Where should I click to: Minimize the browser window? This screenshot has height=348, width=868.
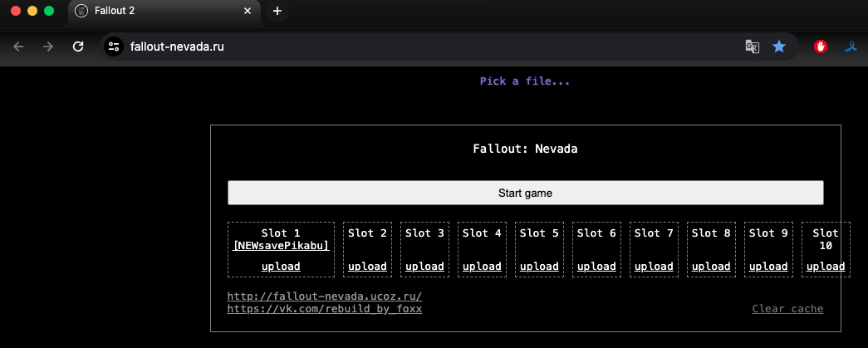32,11
